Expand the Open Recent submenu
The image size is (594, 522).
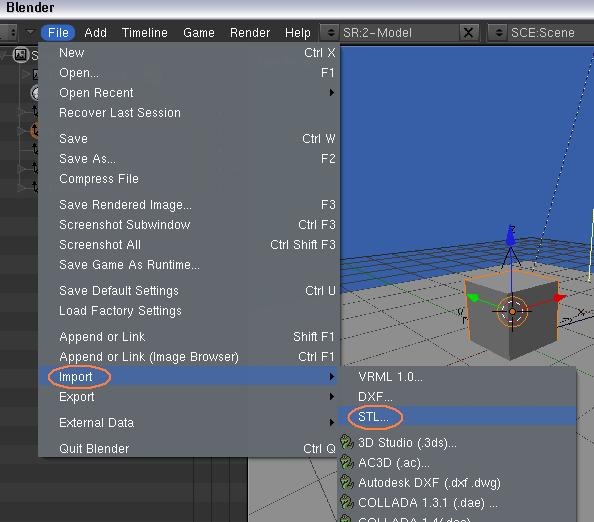189,93
